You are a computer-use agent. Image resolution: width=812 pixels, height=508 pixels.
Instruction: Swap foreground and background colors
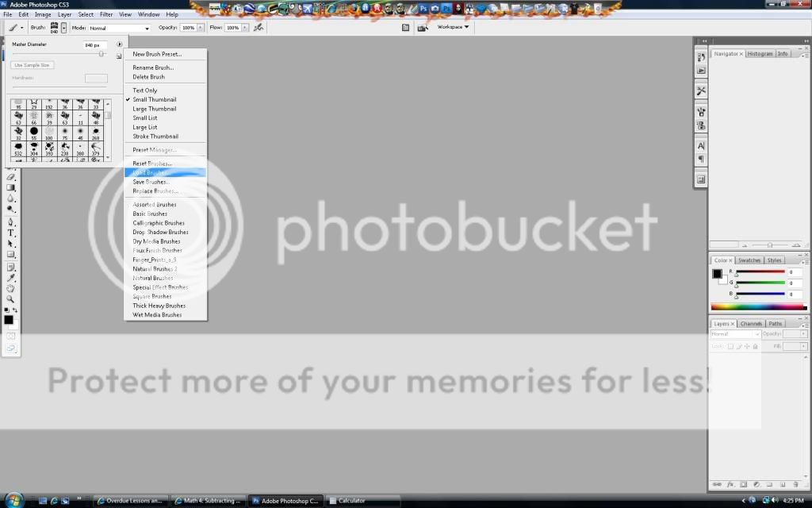[x=15, y=310]
